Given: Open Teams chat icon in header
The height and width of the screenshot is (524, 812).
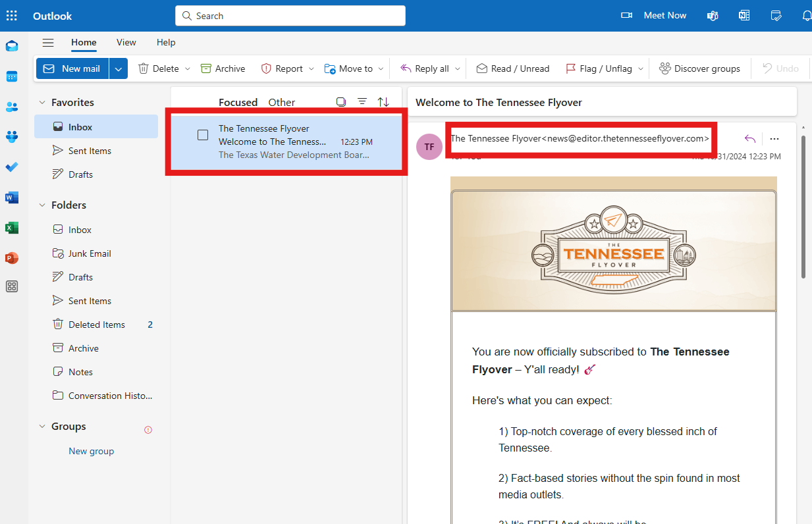Looking at the screenshot, I should (x=713, y=15).
